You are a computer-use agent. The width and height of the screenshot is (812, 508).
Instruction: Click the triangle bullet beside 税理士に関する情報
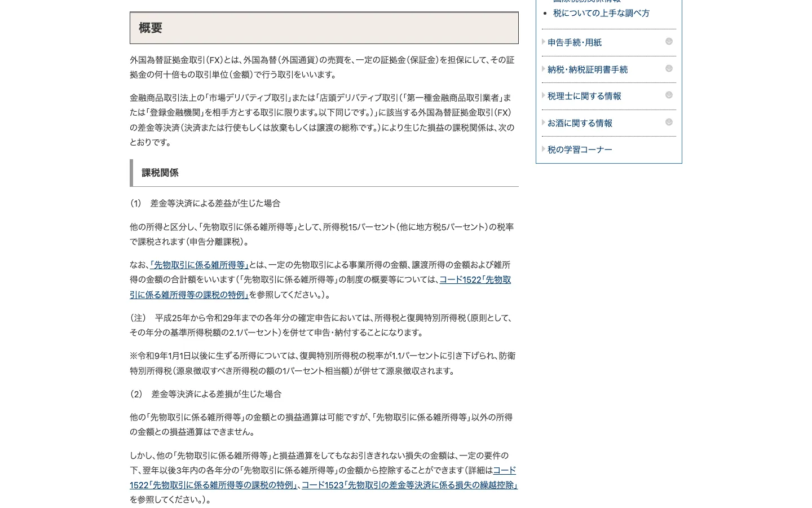pos(544,95)
